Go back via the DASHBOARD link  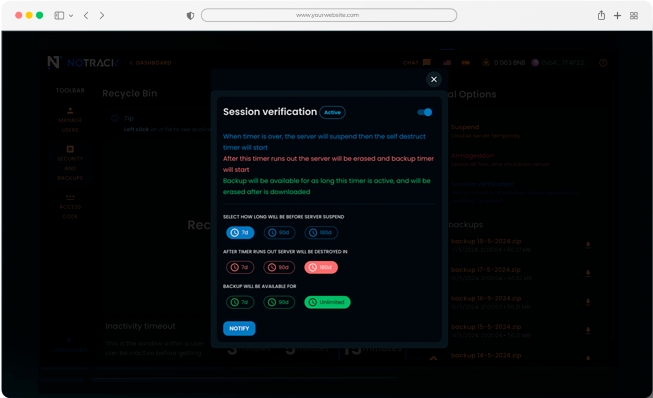coord(150,63)
